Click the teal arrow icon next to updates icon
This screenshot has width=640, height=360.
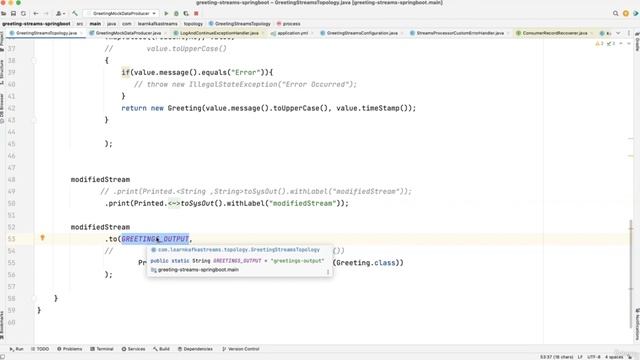[x=636, y=13]
